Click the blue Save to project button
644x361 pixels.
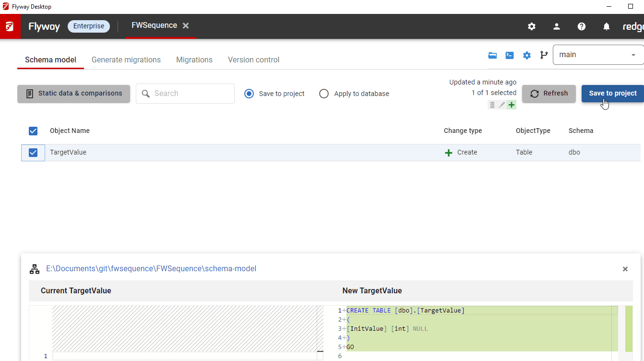pyautogui.click(x=613, y=94)
